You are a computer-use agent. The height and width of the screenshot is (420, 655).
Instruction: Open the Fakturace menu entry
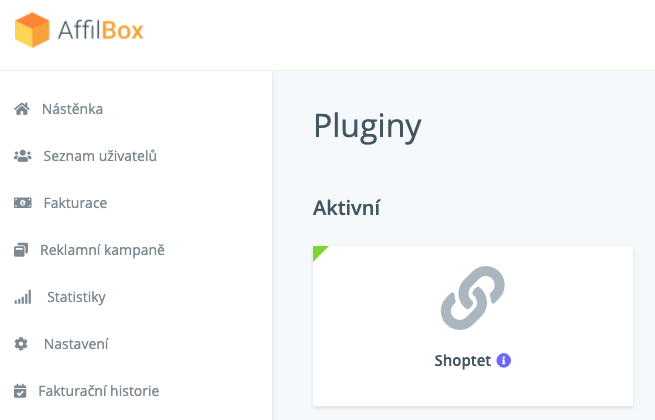coord(76,203)
